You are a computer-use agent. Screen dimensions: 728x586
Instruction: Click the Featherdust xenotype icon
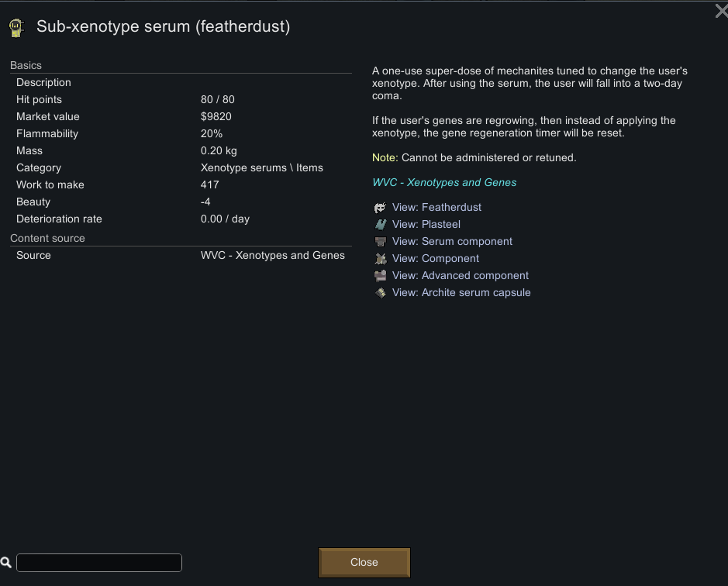[380, 208]
